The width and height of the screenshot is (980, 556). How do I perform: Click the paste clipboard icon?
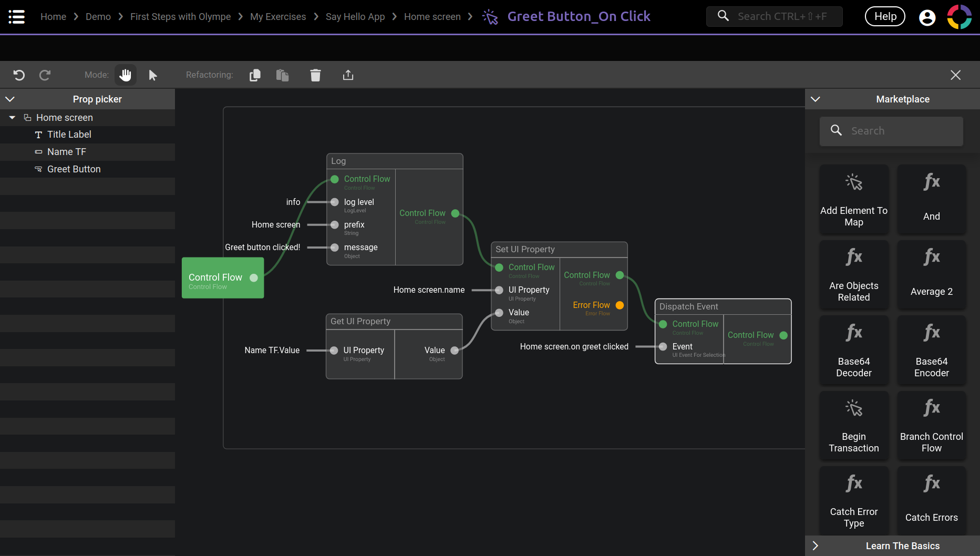point(283,75)
